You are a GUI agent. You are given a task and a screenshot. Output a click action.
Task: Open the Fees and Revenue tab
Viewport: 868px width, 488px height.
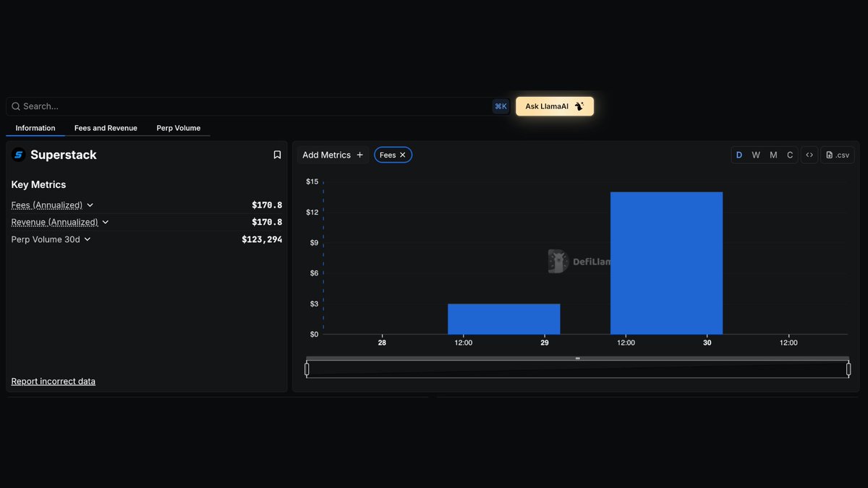pos(106,128)
